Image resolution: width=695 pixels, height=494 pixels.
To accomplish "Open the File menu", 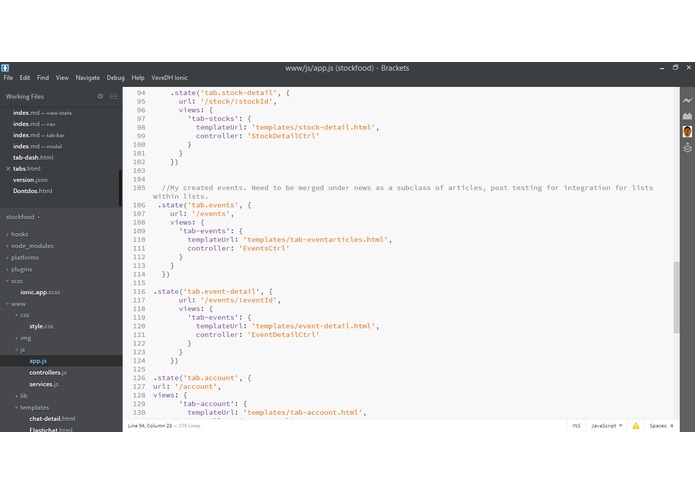I will (x=8, y=78).
